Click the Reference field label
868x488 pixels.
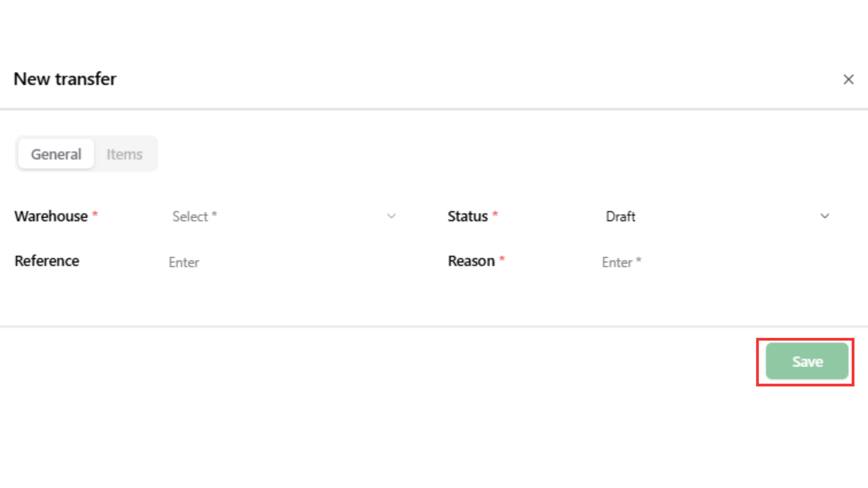click(x=47, y=261)
